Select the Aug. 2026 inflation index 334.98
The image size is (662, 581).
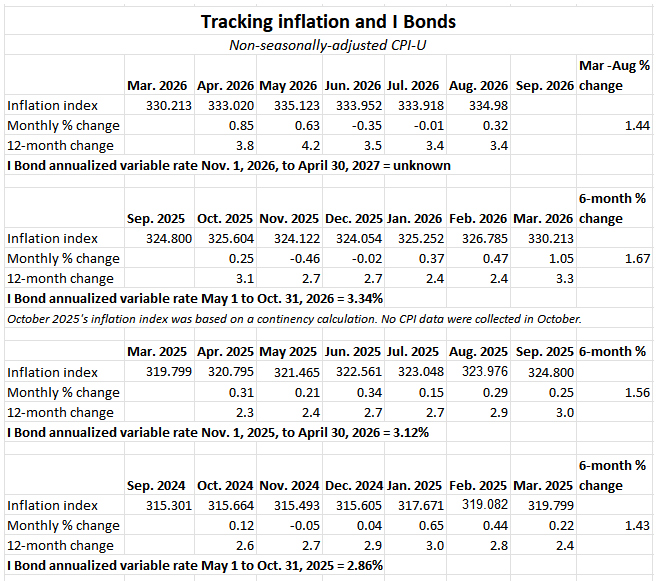pyautogui.click(x=488, y=106)
